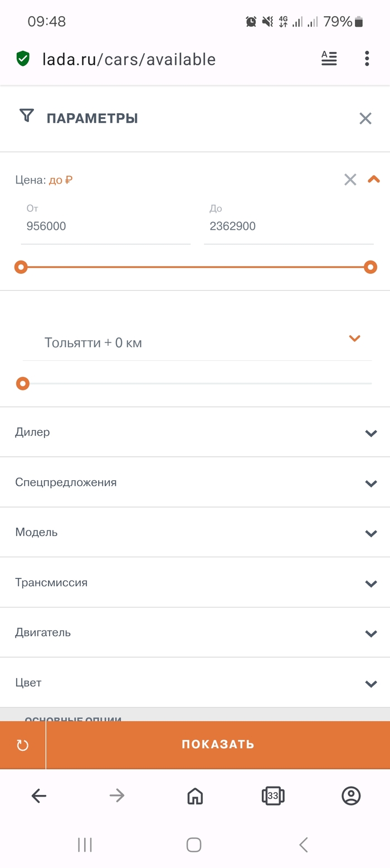
Task: Open the browser home page
Action: 195,795
